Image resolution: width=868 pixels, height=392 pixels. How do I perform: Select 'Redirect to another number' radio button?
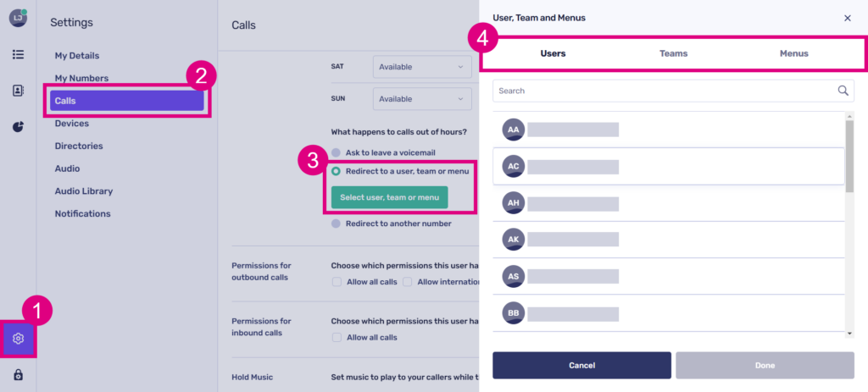pos(337,224)
